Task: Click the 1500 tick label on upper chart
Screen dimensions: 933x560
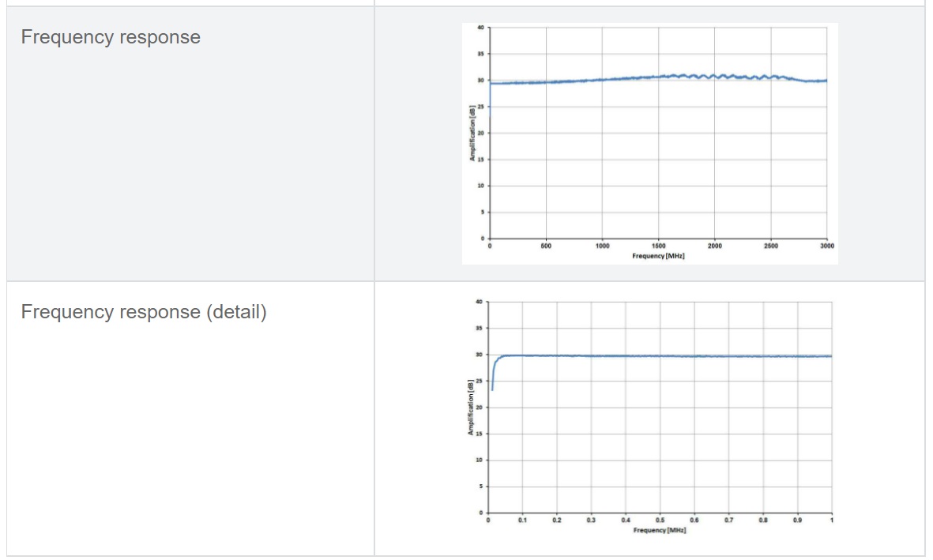Action: (658, 246)
